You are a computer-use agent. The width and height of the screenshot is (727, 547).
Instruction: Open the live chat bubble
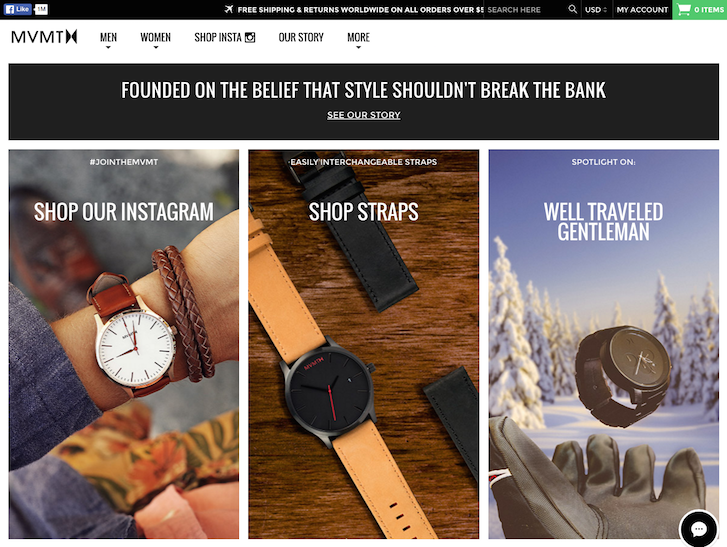coord(698,529)
